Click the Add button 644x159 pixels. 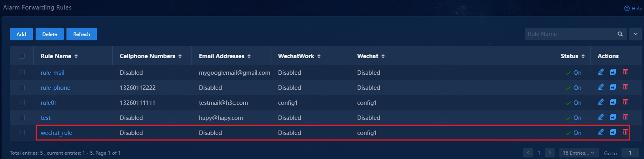pyautogui.click(x=21, y=34)
